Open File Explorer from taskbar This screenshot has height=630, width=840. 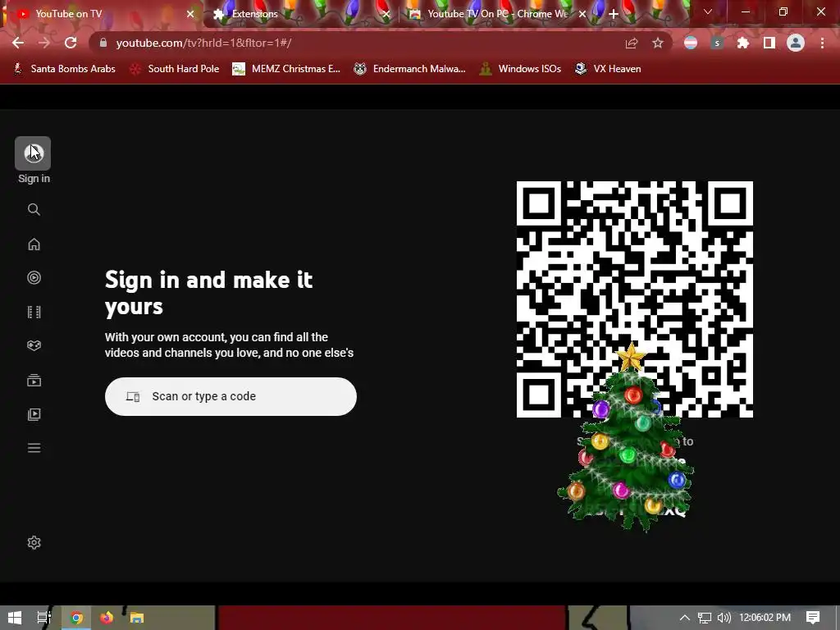(137, 618)
